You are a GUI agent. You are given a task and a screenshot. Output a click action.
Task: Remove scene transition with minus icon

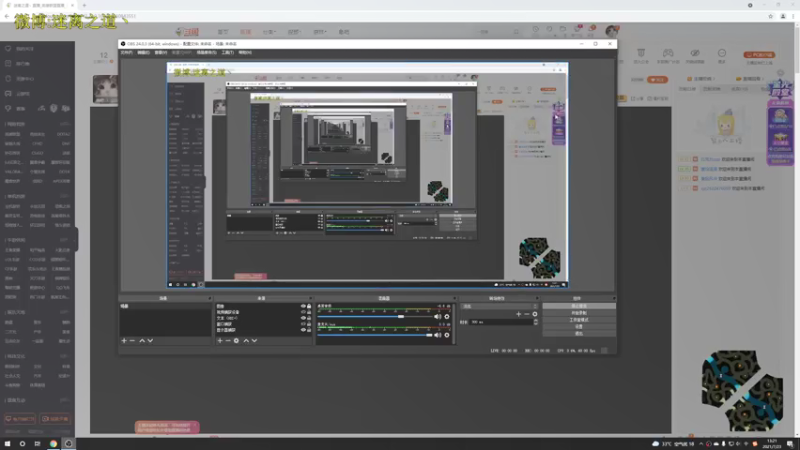point(527,314)
